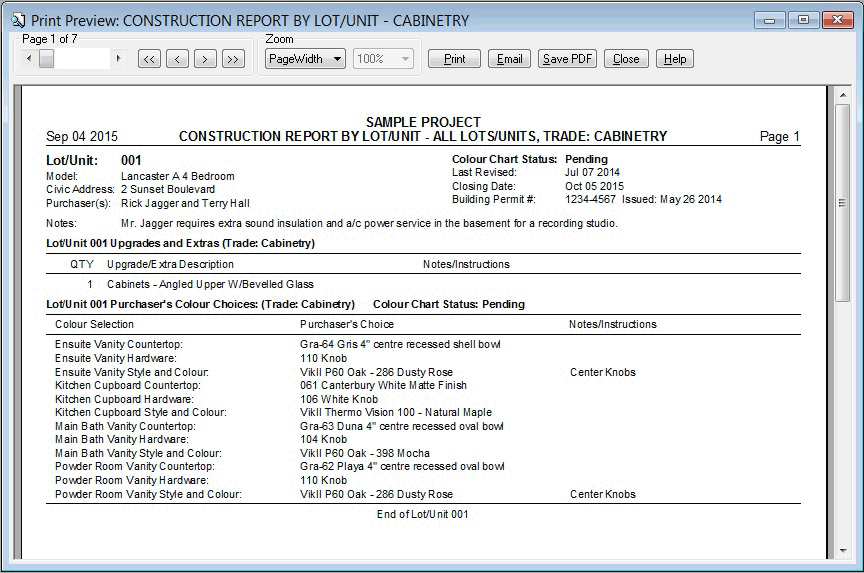
Task: Click "061 Canterbury White Matte Finish"
Action: point(384,385)
